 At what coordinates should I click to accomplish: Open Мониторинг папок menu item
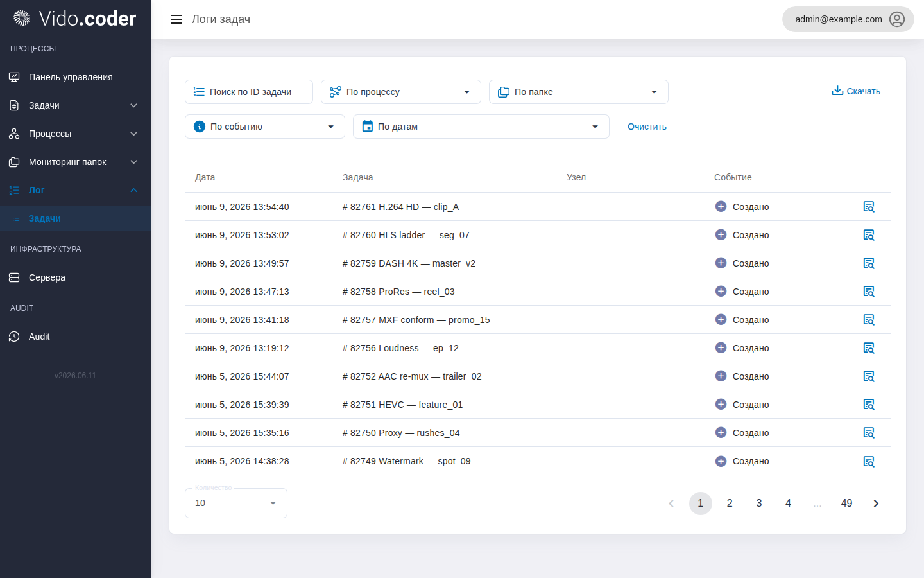pos(76,162)
